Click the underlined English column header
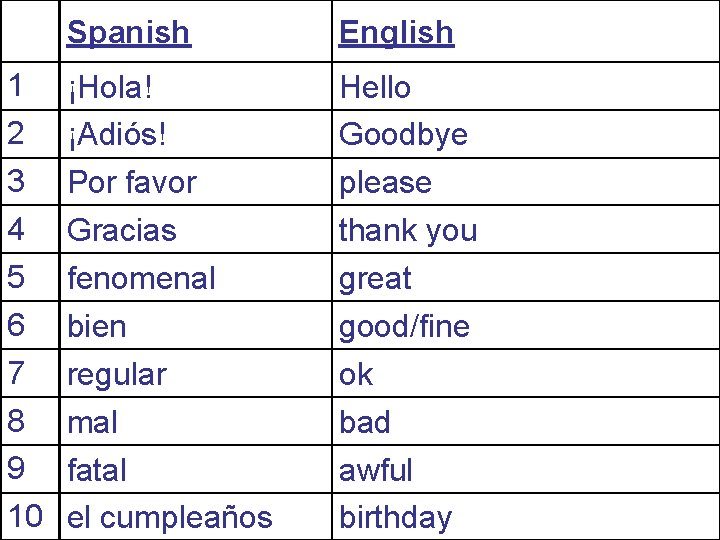 (x=396, y=32)
